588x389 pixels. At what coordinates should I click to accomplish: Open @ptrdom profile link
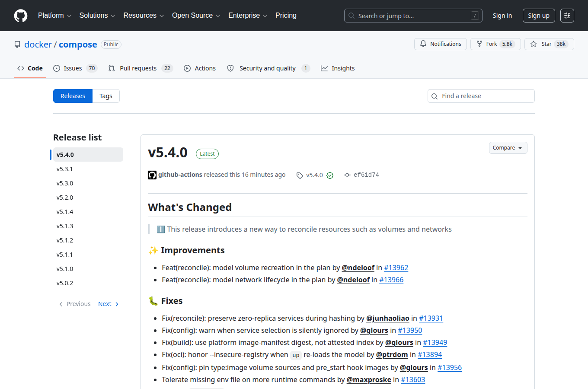(392, 354)
